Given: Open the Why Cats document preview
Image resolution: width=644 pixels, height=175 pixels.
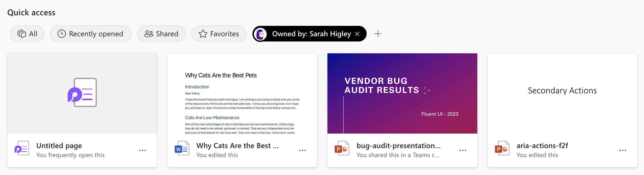Looking at the screenshot, I should 242,93.
